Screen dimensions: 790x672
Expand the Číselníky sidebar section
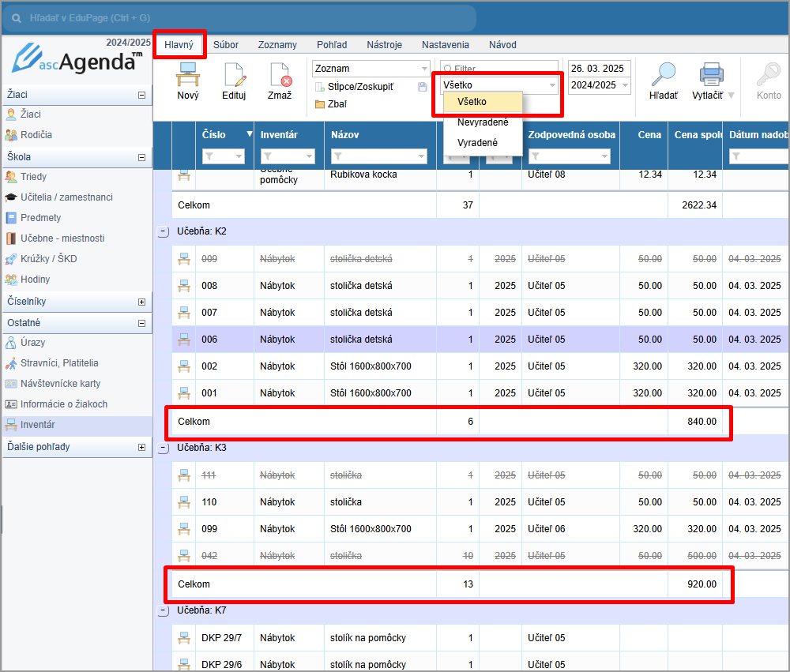tap(141, 302)
